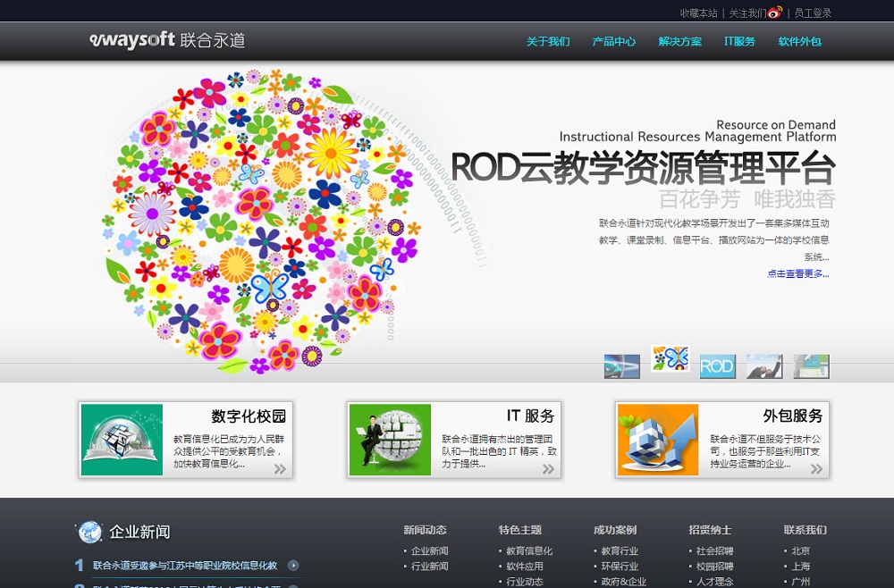Image resolution: width=894 pixels, height=588 pixels.
Task: Click the 外包服务 cube arrow image
Action: 658,440
